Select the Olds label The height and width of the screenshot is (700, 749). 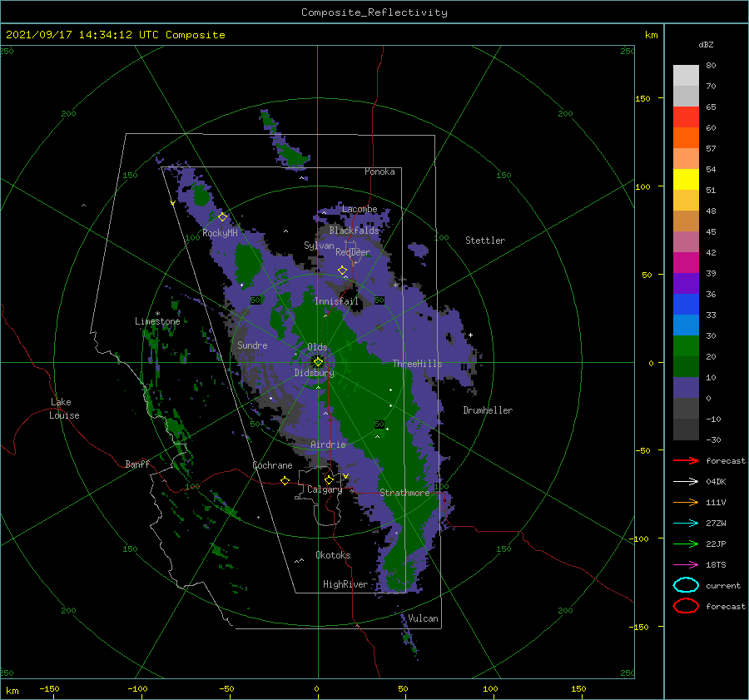tap(317, 347)
